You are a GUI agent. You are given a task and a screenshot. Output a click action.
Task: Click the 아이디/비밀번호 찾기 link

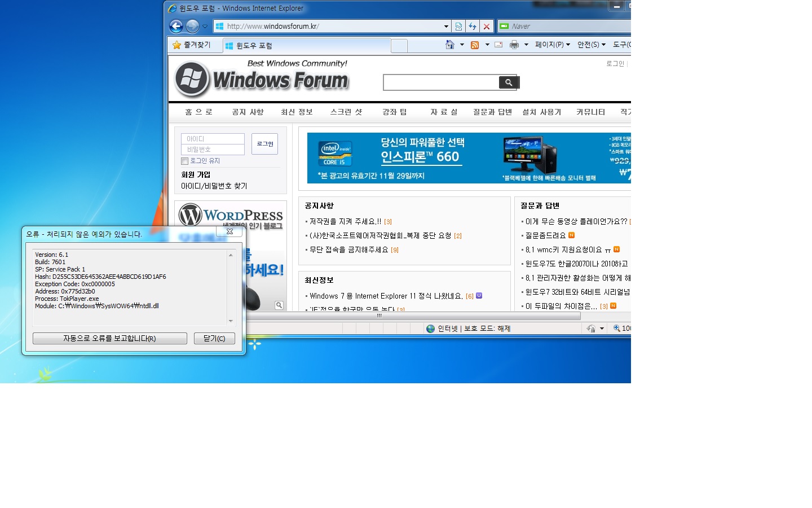coord(214,186)
